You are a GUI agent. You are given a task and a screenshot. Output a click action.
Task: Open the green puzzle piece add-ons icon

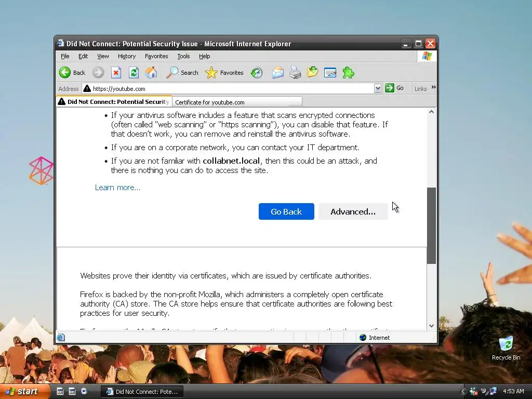click(348, 73)
